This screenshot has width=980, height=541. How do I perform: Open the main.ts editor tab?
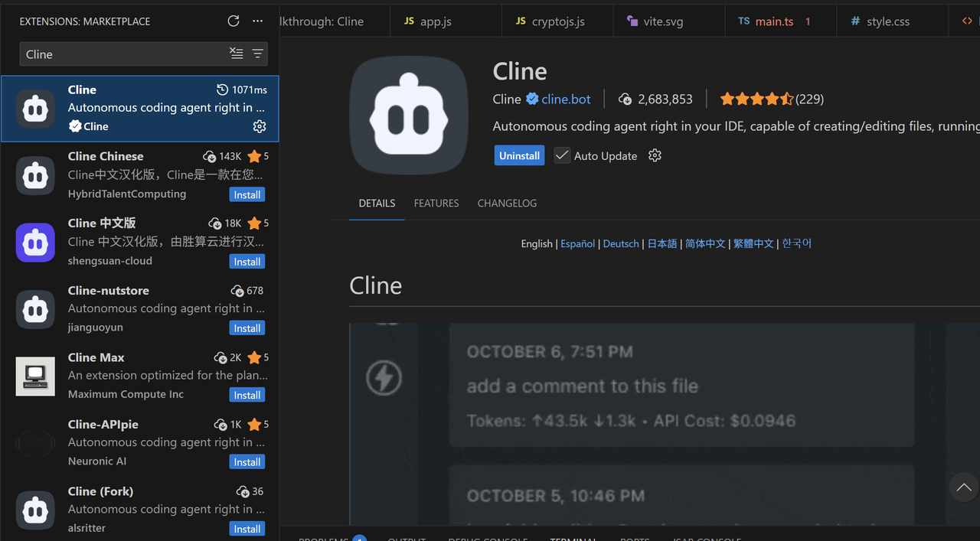click(x=774, y=21)
